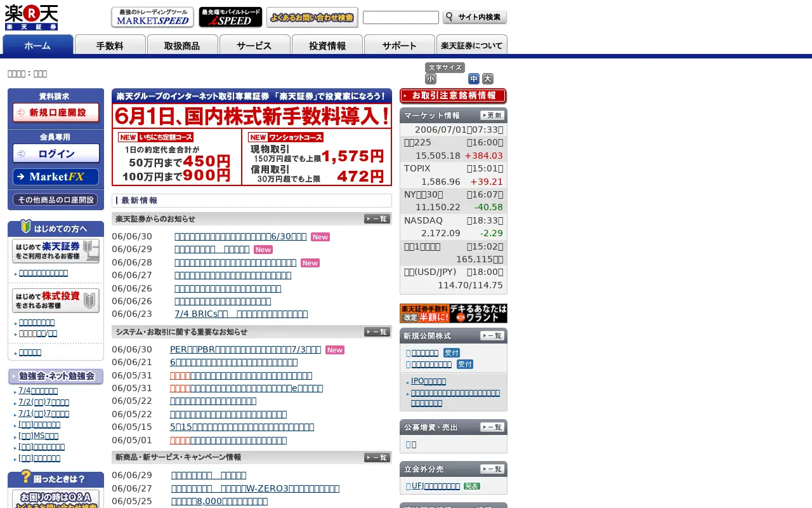Set text size to 大 (large)

tap(488, 79)
